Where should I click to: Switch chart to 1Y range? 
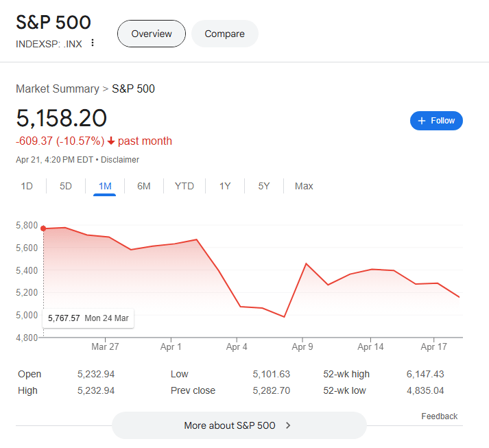(x=225, y=186)
